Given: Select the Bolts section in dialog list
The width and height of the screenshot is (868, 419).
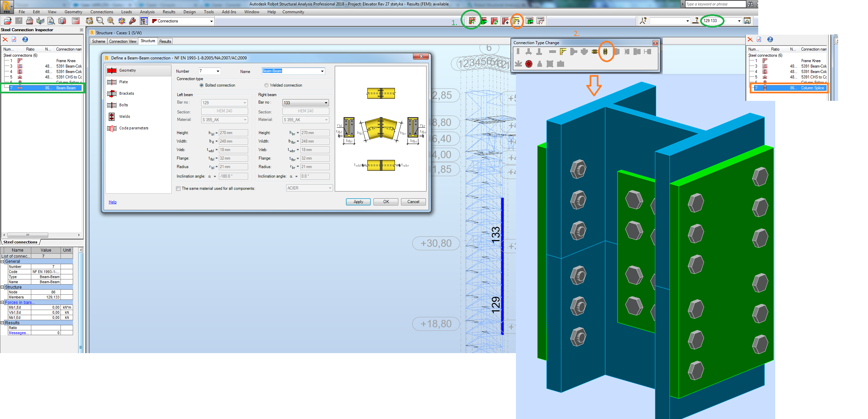Looking at the screenshot, I should [123, 105].
